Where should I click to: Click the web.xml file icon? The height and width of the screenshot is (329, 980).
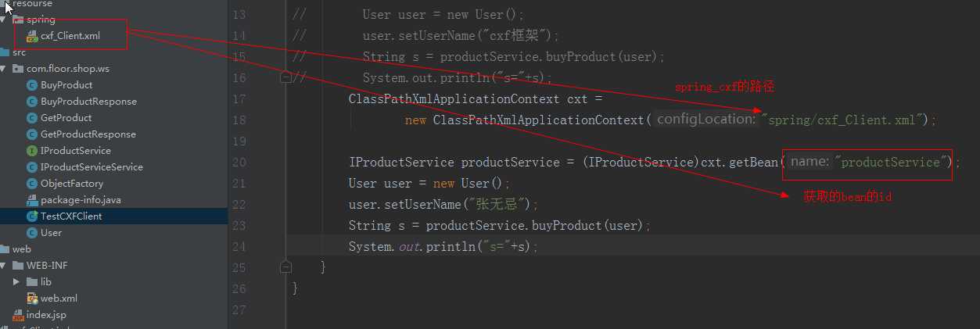[x=32, y=299]
